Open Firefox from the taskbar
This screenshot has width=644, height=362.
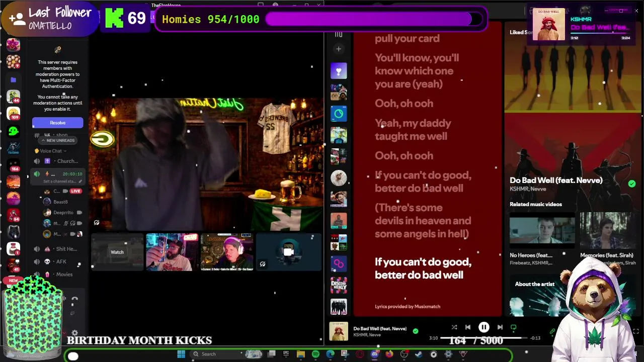point(389,354)
